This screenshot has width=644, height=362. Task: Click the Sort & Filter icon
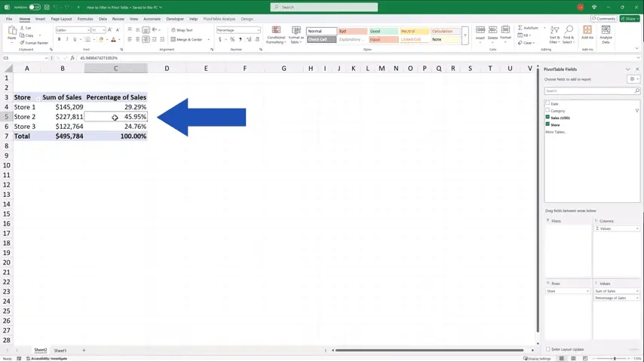point(554,34)
